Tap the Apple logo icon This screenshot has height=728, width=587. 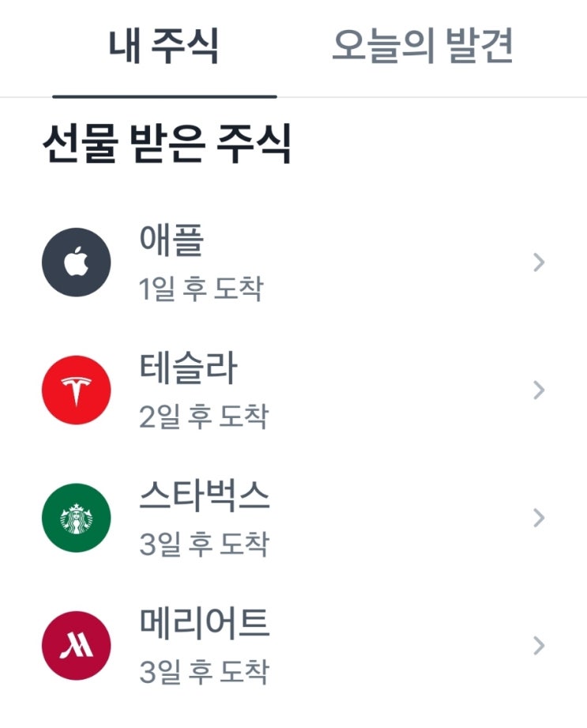pyautogui.click(x=76, y=262)
